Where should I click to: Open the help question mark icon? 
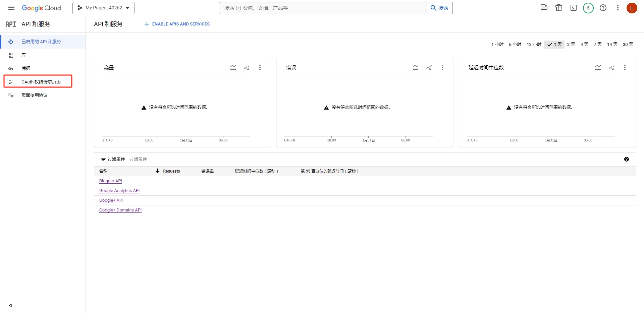pyautogui.click(x=603, y=8)
